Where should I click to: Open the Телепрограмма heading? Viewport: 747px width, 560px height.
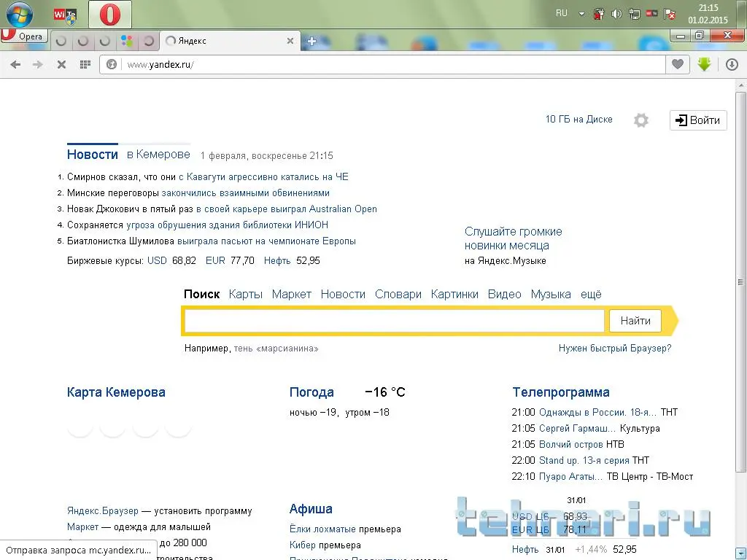(x=561, y=392)
